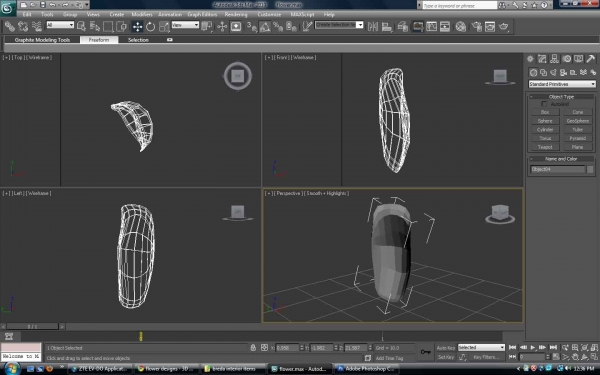The height and width of the screenshot is (375, 600).
Task: Toggle Auto Key animation mode
Action: point(446,348)
